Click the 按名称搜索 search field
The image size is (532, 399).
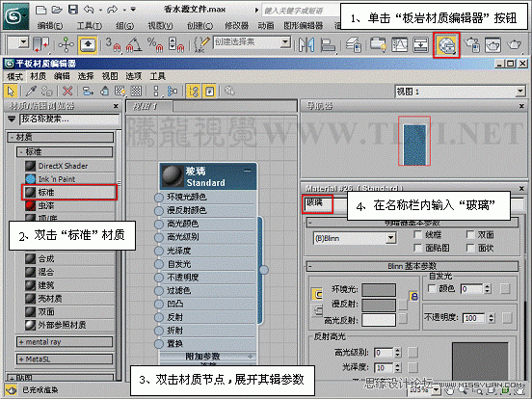point(70,120)
